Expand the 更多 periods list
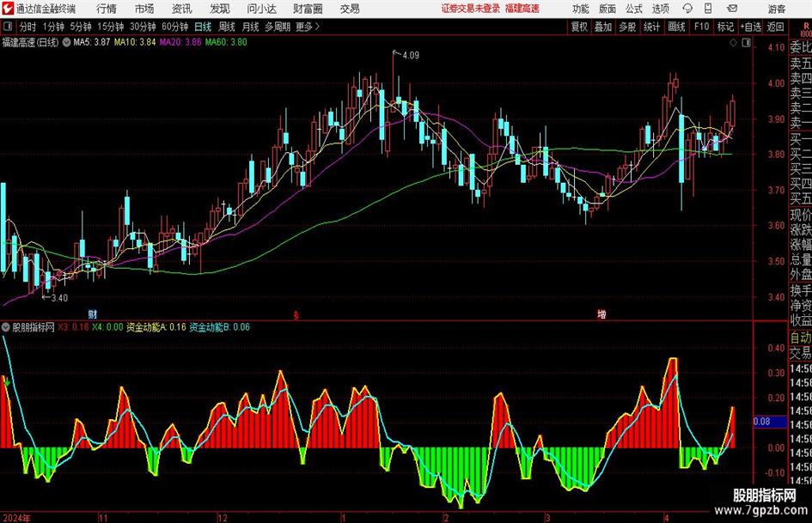 click(307, 27)
